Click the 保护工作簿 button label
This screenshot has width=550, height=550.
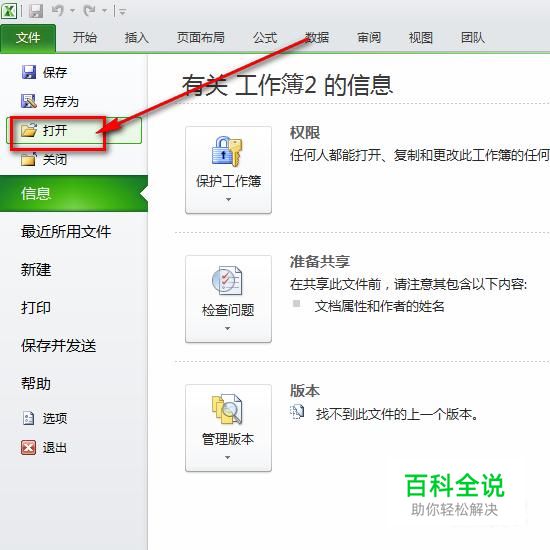pos(228,181)
